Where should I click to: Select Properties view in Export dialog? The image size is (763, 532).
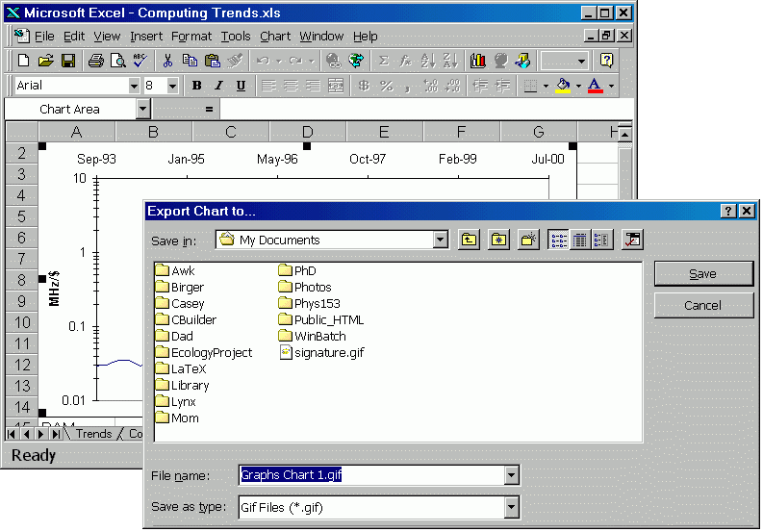point(602,240)
